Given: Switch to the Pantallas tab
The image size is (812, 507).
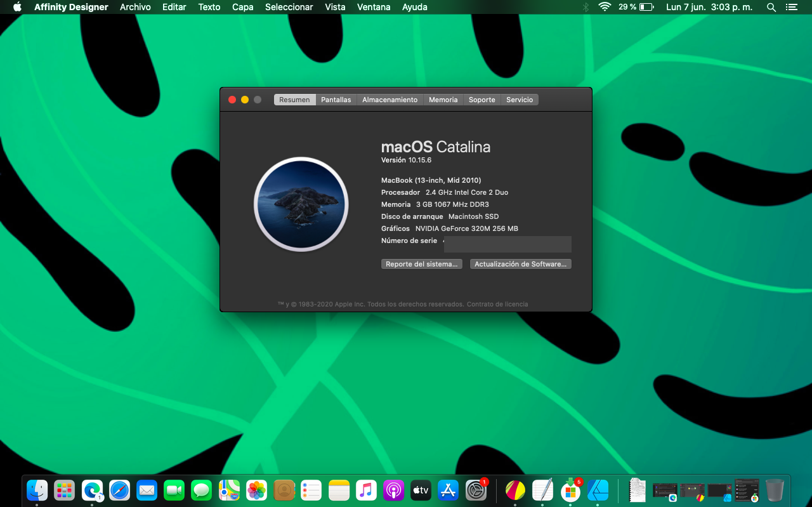Looking at the screenshot, I should click(x=336, y=100).
